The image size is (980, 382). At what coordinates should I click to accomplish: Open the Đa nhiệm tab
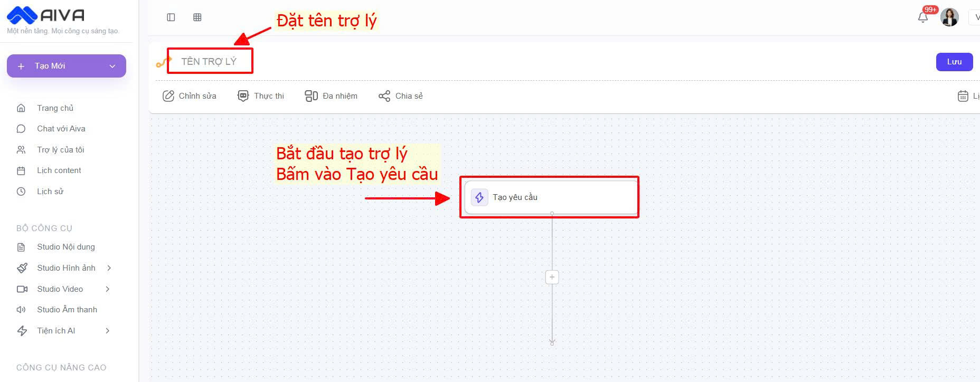[x=331, y=96]
